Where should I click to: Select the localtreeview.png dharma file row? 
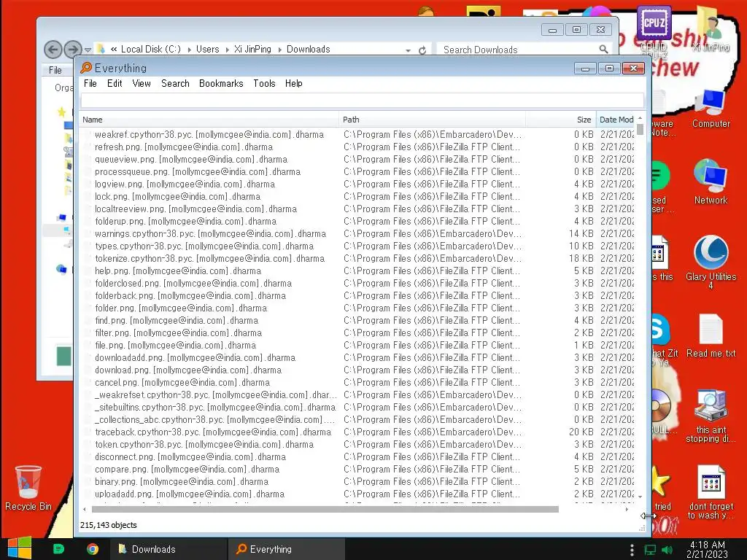357,209
